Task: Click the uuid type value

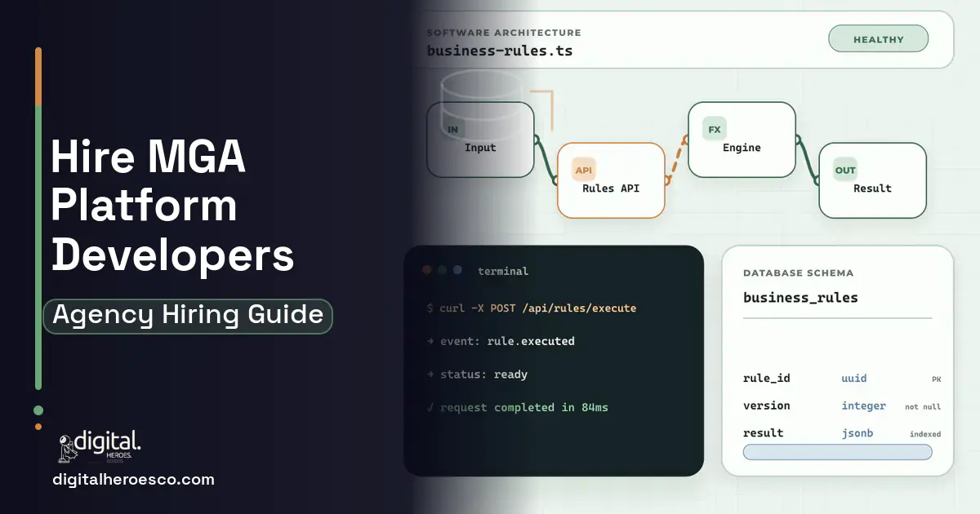Action: pyautogui.click(x=854, y=379)
